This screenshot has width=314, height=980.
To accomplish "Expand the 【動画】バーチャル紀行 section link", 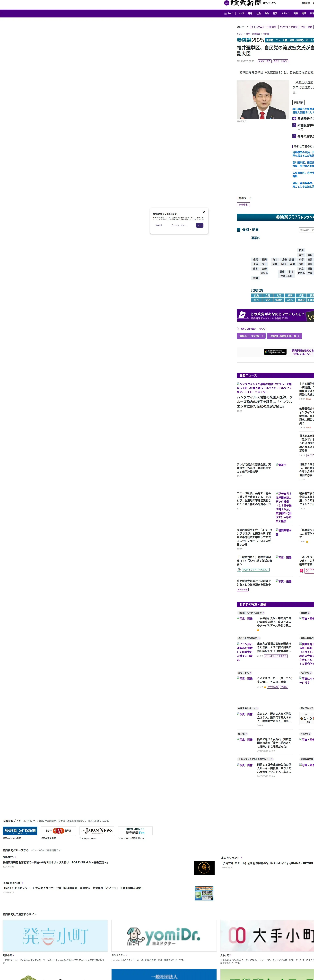I will click(251, 613).
